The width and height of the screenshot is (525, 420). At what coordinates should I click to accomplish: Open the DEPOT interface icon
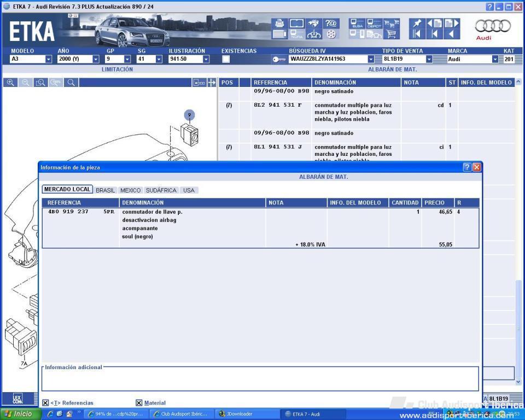coord(374,23)
